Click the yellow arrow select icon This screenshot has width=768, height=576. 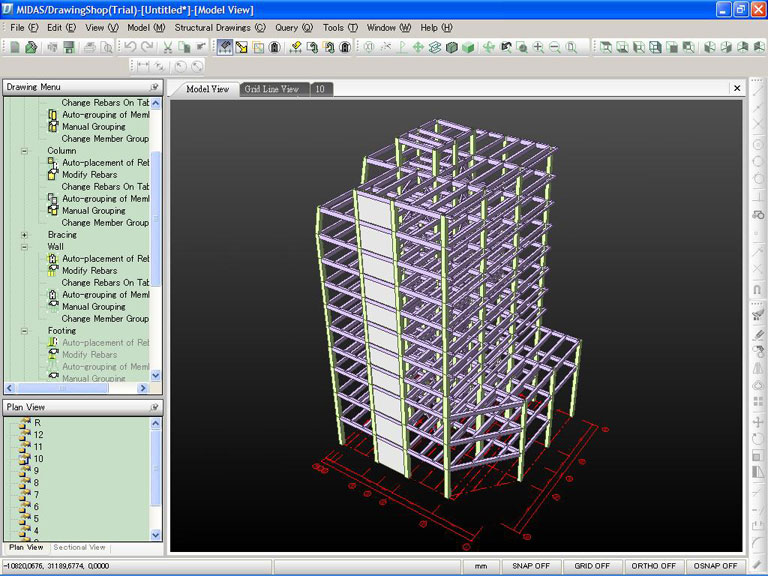(241, 47)
